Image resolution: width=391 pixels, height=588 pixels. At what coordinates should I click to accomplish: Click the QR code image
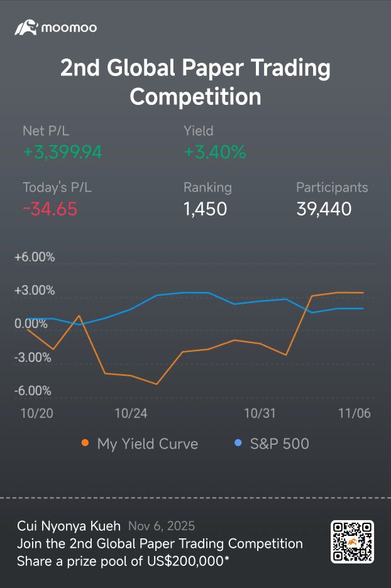coord(352,542)
